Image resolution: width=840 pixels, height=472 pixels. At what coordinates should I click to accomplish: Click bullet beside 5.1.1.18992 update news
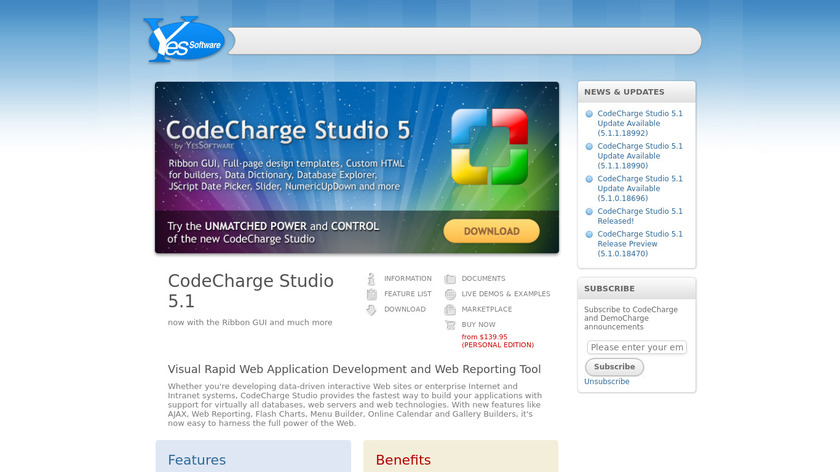point(589,114)
